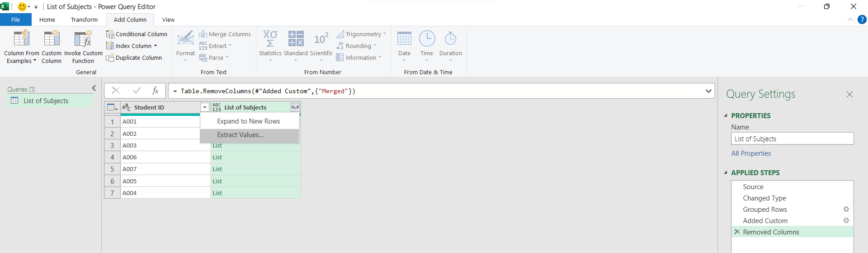The width and height of the screenshot is (868, 253).
Task: Switch to the Home tab
Action: (47, 19)
